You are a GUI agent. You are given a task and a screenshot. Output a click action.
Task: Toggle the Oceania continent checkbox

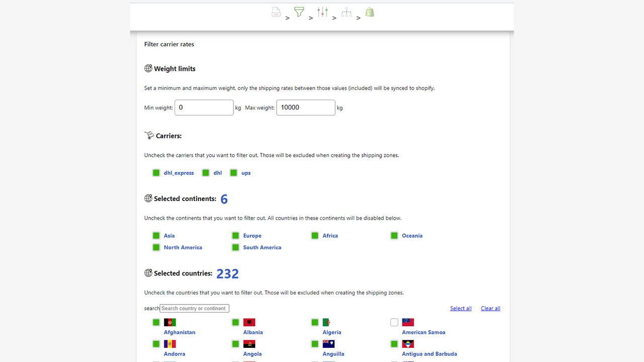point(394,236)
